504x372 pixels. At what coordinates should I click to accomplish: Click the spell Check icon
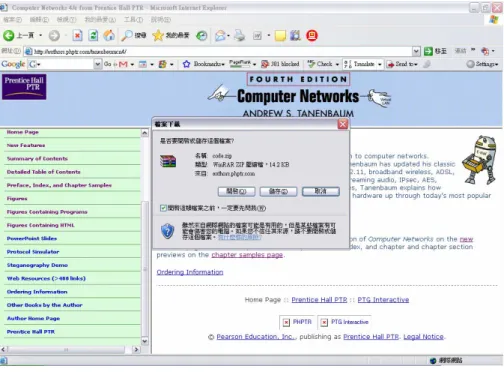point(311,64)
